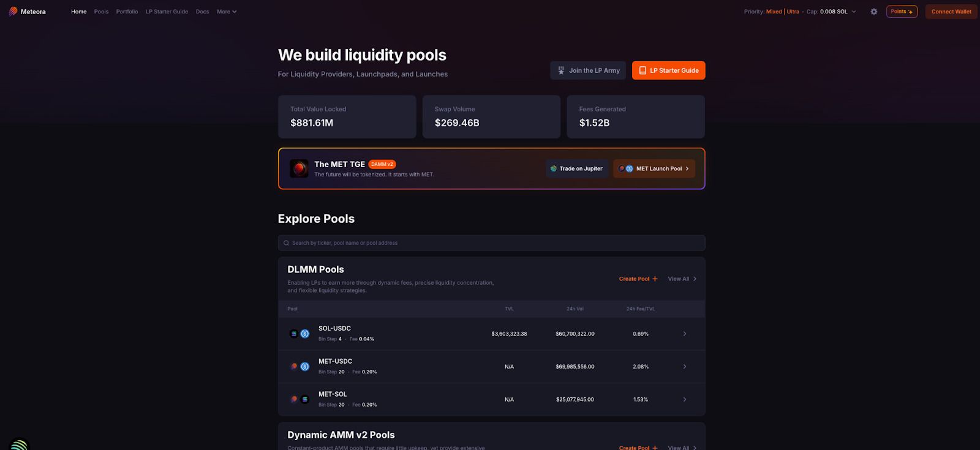
Task: Click the MET-SOL pool token pair icon
Action: 300,399
